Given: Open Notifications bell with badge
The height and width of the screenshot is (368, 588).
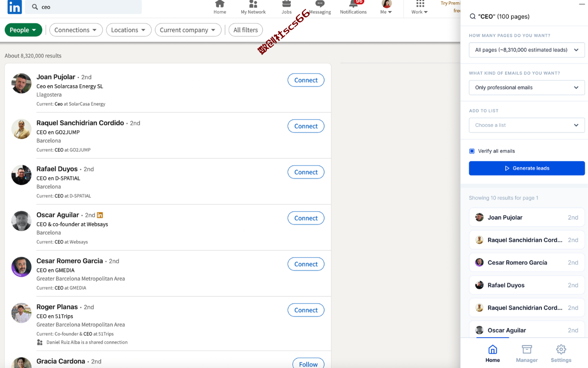Looking at the screenshot, I should tap(353, 7).
